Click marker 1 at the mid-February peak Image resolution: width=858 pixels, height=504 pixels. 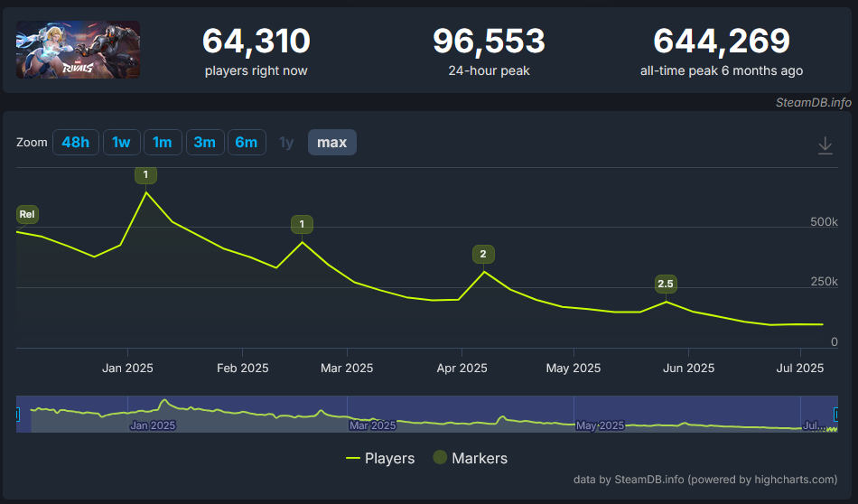click(x=302, y=224)
